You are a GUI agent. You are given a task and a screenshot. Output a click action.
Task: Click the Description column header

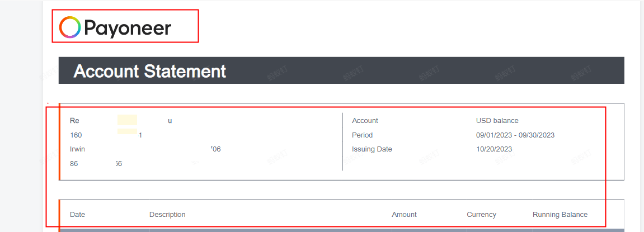coord(167,215)
